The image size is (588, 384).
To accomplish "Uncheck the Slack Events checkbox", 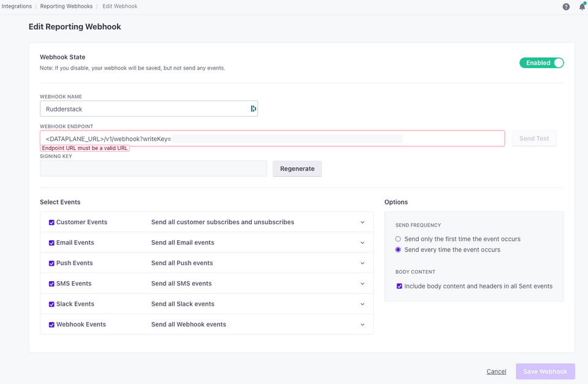I will [x=51, y=304].
